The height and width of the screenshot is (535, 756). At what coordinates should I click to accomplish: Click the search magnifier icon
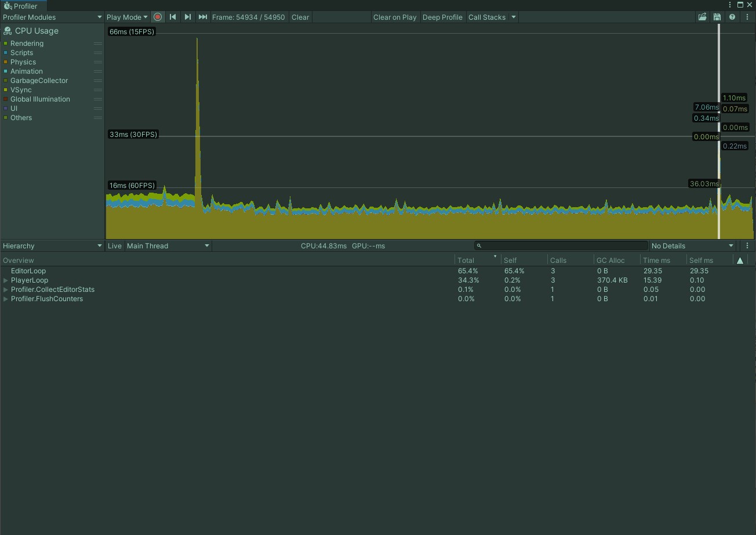[x=479, y=246]
